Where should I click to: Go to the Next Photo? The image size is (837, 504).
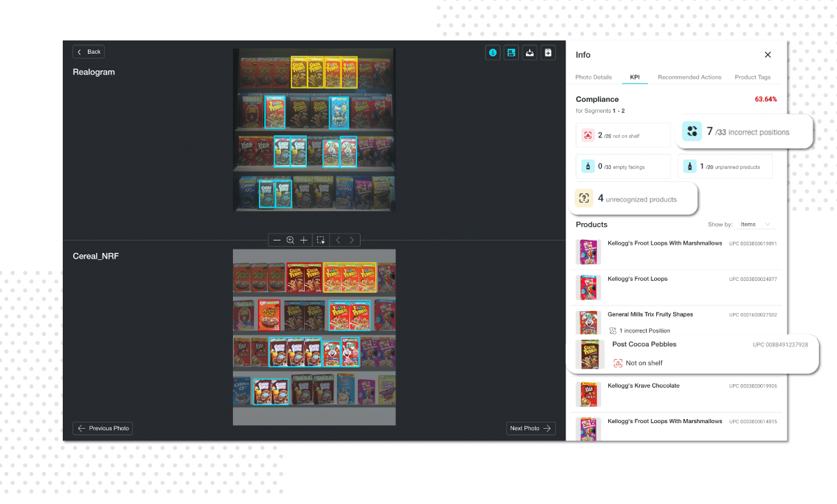[x=531, y=428]
